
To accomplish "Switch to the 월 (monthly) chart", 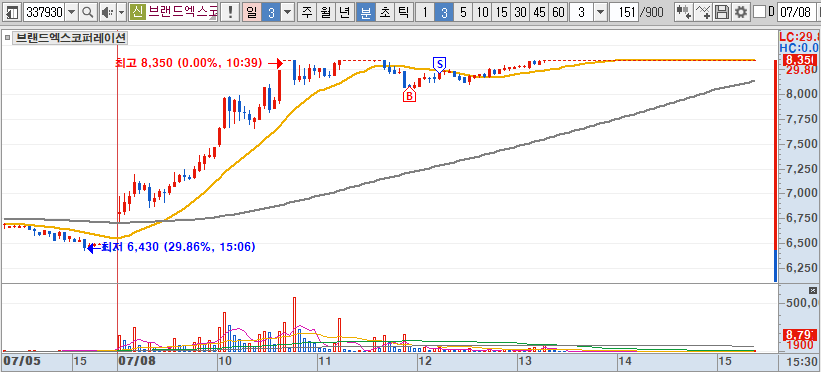I will tap(325, 12).
